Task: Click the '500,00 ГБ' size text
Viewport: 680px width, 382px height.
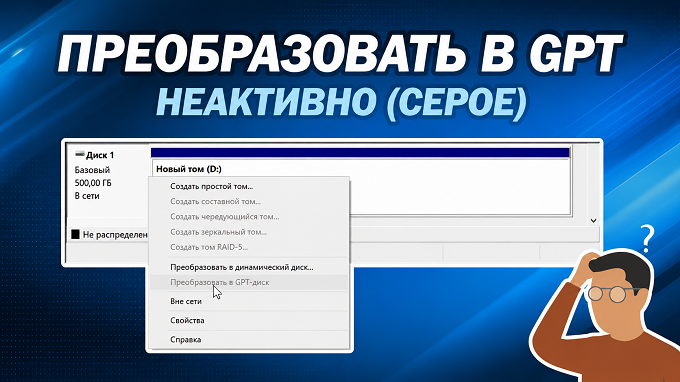Action: pyautogui.click(x=93, y=183)
